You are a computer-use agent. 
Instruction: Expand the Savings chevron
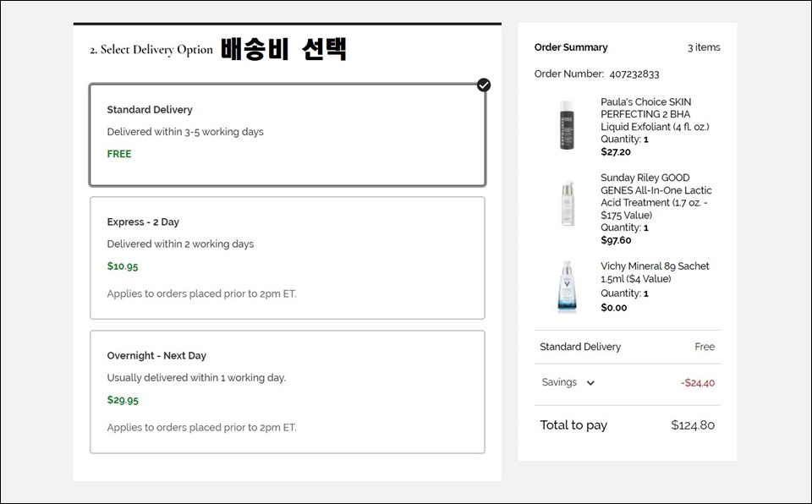click(590, 383)
